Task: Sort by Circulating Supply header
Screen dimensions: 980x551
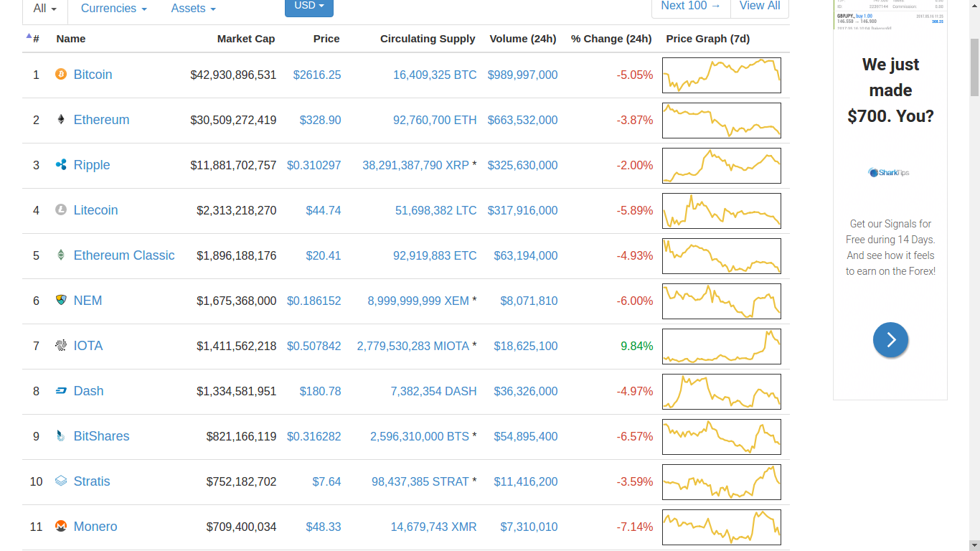Action: coord(428,39)
